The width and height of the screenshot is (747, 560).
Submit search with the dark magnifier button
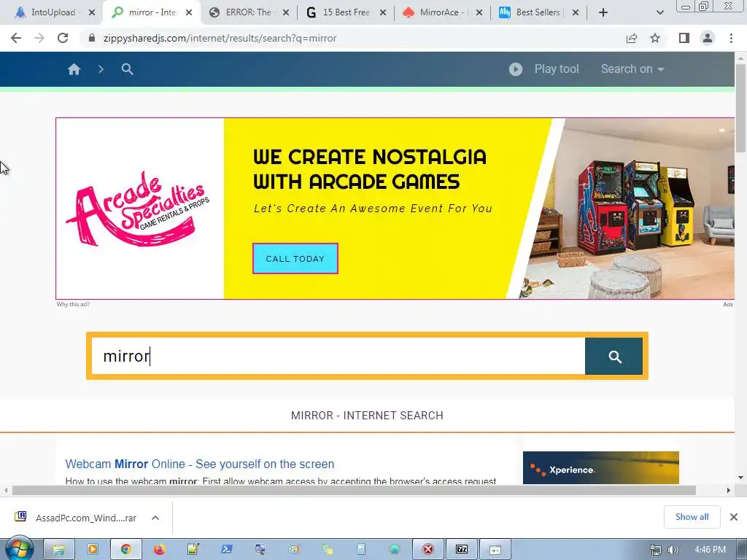614,356
